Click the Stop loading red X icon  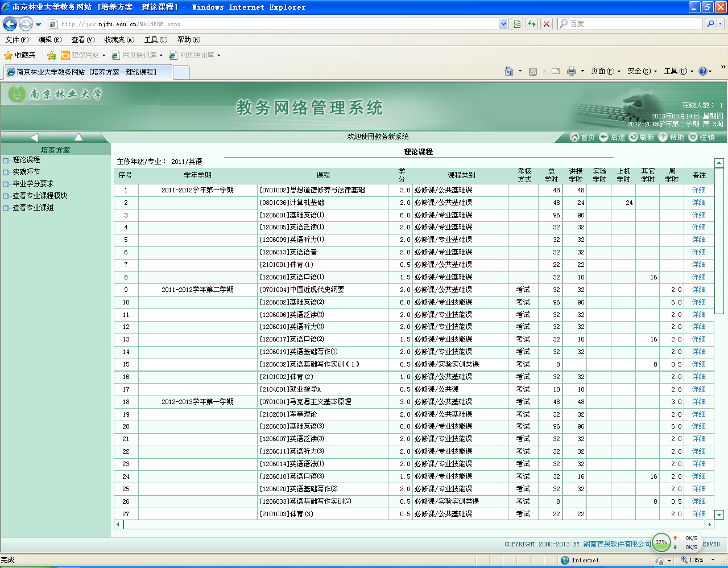click(x=547, y=24)
